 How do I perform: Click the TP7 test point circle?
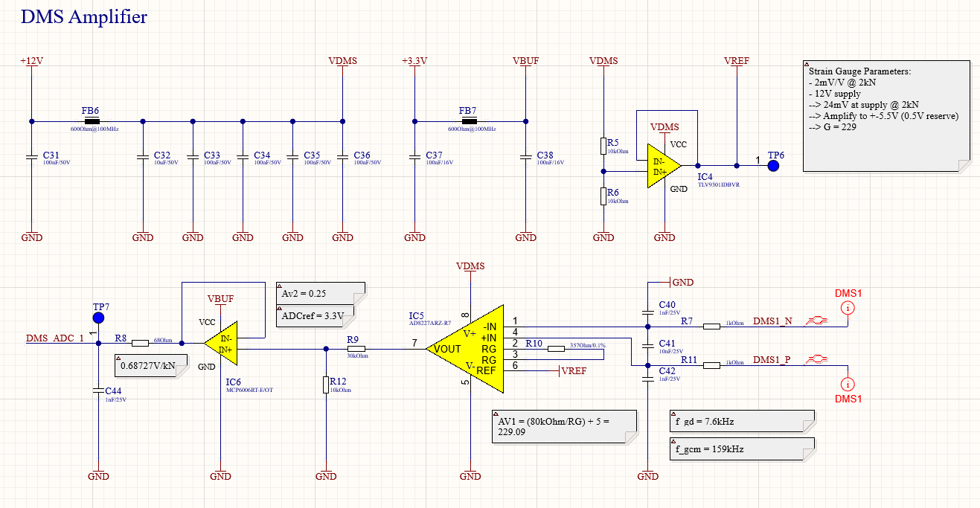click(98, 318)
